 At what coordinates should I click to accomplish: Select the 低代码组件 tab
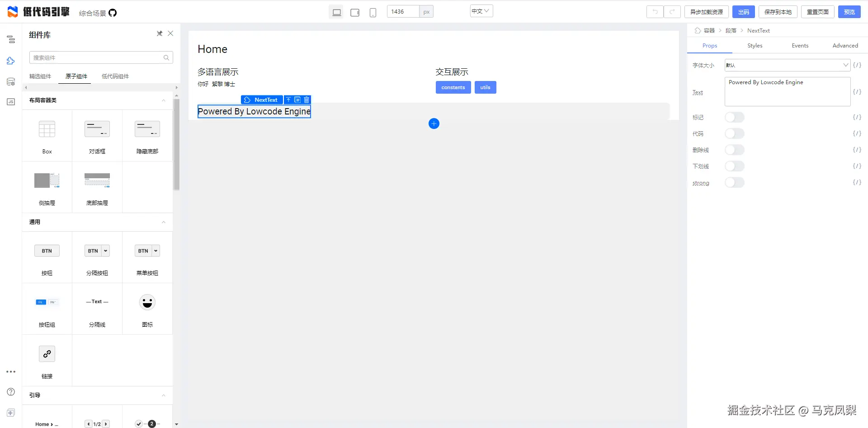pos(115,76)
